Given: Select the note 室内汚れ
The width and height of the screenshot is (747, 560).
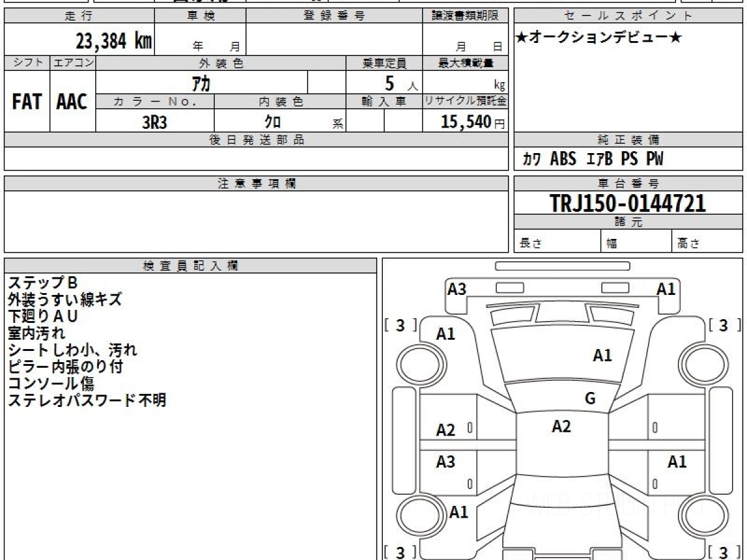Looking at the screenshot, I should (36, 334).
